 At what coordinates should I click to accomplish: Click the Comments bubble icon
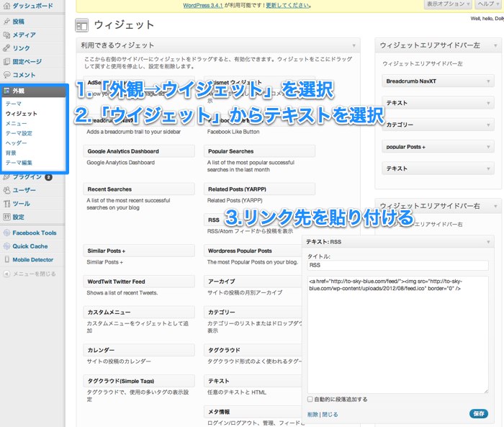point(6,75)
